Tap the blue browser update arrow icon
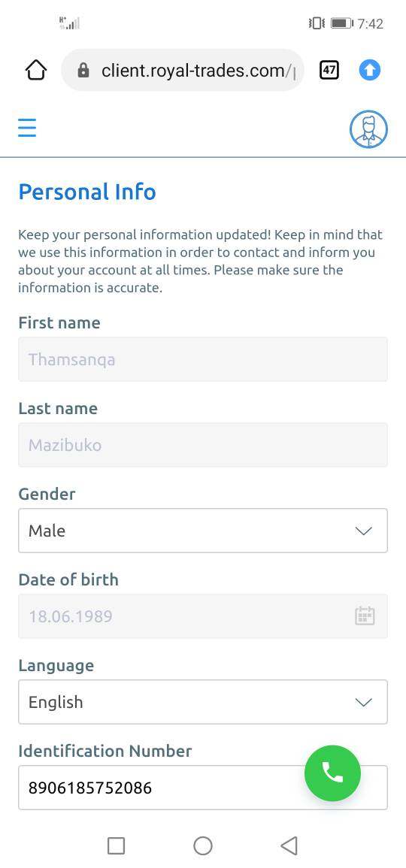406x868 pixels. pos(369,70)
